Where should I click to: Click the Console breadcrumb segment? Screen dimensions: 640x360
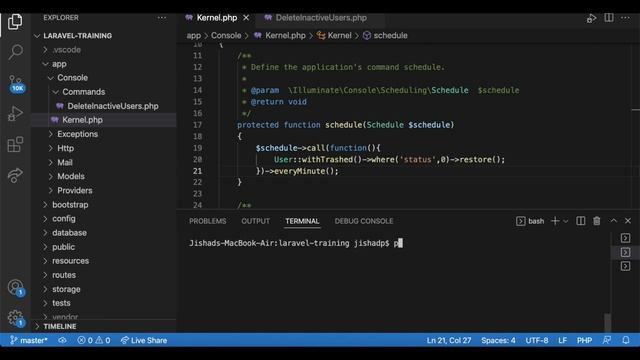click(226, 36)
